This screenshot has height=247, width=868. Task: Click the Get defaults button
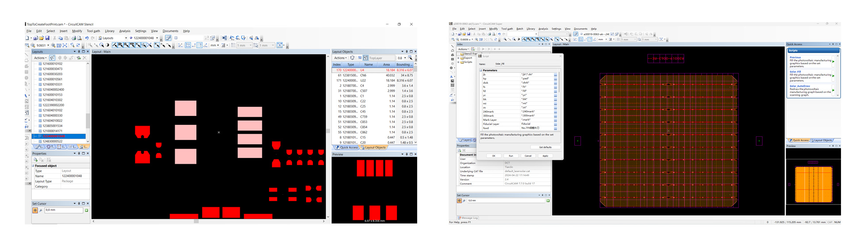click(545, 147)
